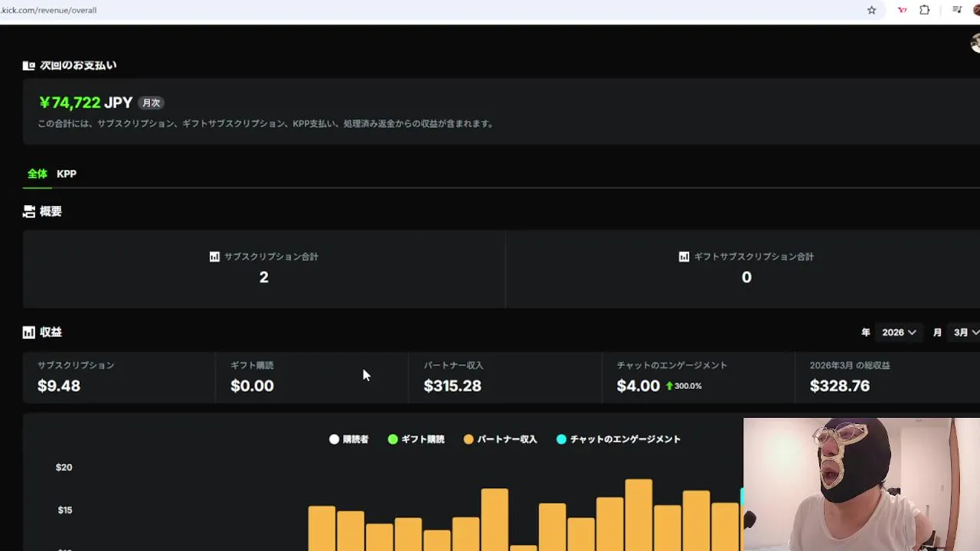Click the icon beside サブスクリプション合計

point(214,256)
